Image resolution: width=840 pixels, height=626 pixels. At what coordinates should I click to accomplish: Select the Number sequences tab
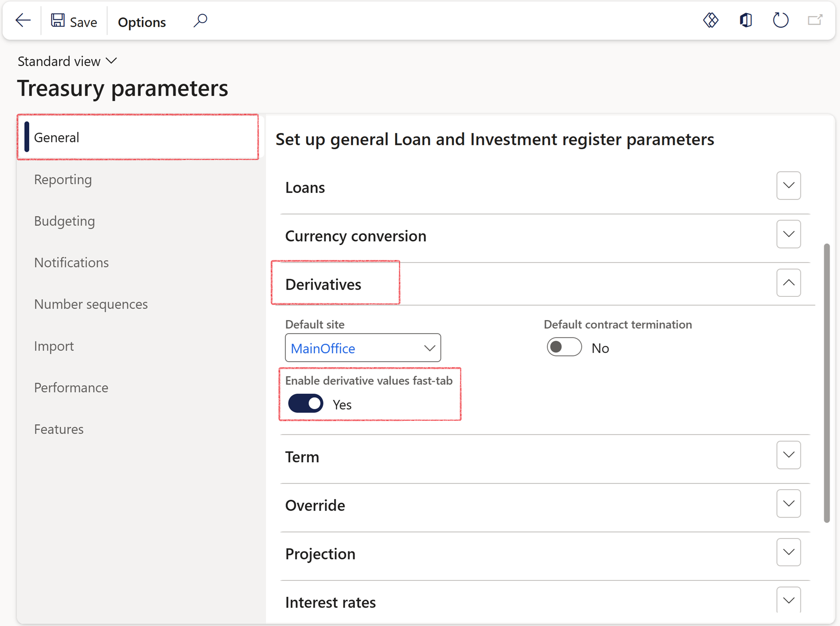click(x=91, y=304)
